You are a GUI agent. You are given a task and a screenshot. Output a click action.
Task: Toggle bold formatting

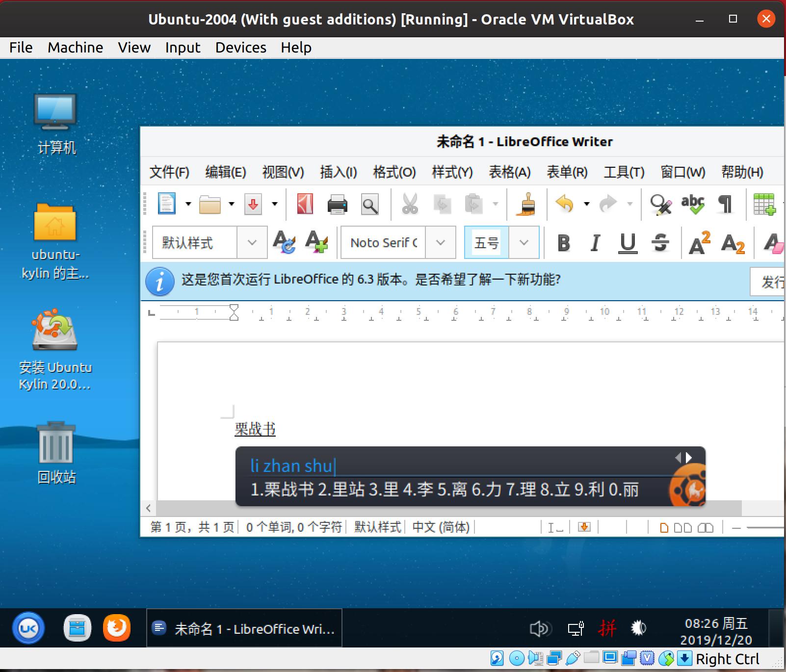coord(564,243)
